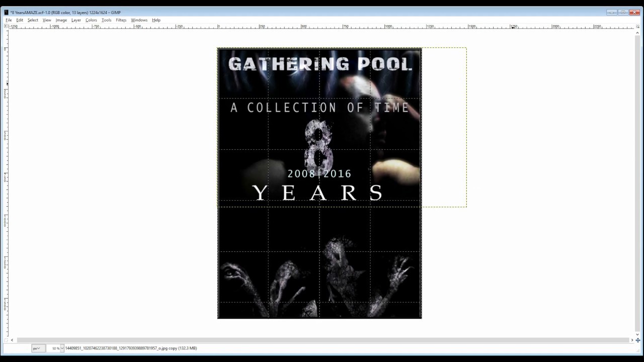This screenshot has height=362, width=644.
Task: Click the status bar layer filename text
Action: pyautogui.click(x=131, y=348)
